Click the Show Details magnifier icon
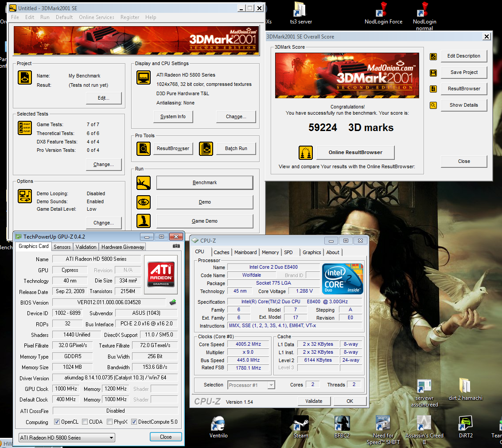Image resolution: width=502 pixels, height=448 pixels. pyautogui.click(x=433, y=105)
